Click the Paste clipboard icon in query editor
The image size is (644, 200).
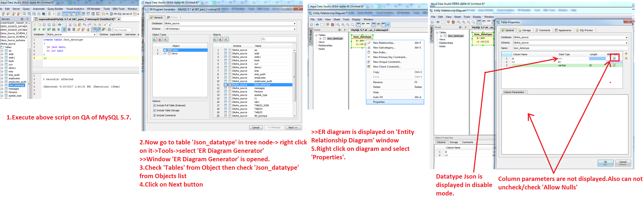(x=80, y=25)
